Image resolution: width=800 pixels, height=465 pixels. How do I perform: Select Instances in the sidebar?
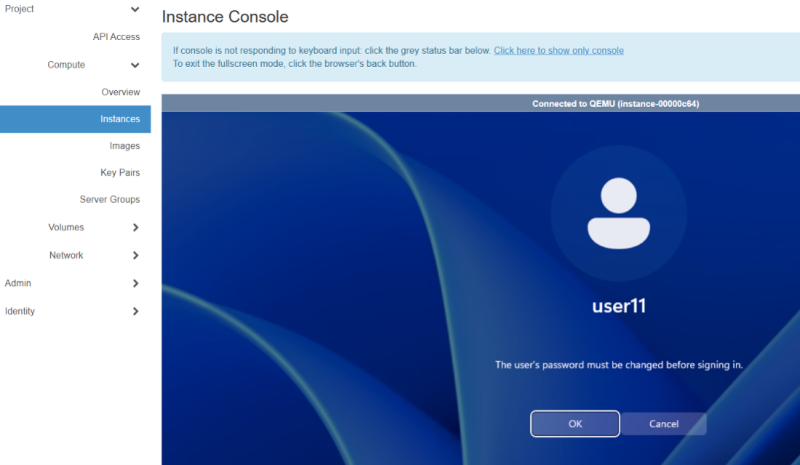[x=75, y=119]
